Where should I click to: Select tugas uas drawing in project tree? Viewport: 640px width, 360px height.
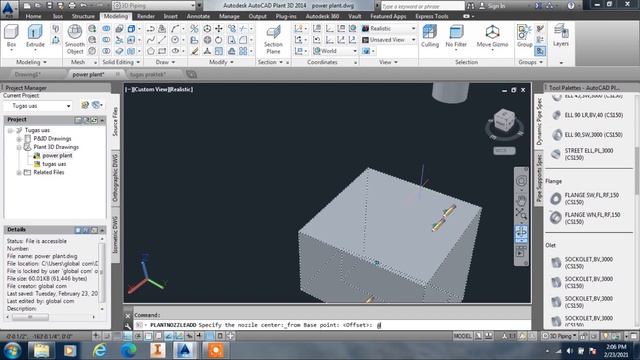[x=54, y=164]
